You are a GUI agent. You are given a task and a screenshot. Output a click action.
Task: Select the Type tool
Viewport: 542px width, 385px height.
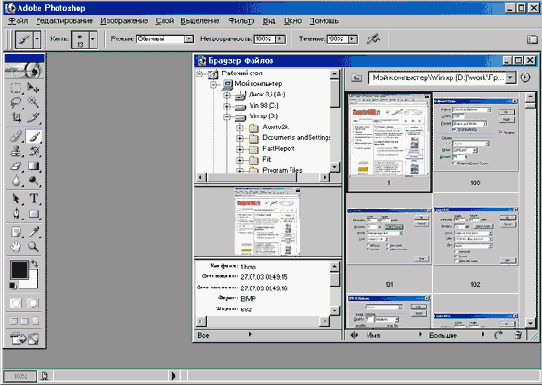tap(34, 199)
